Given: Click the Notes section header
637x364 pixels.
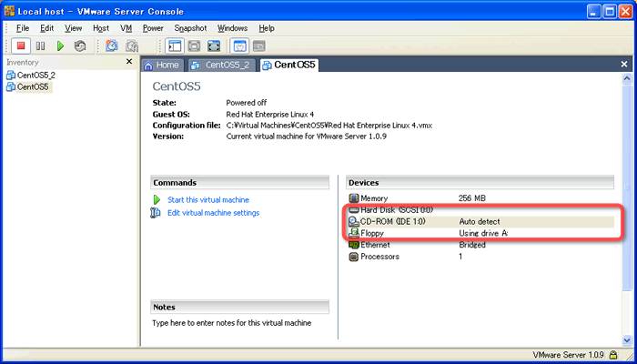Looking at the screenshot, I should (239, 308).
